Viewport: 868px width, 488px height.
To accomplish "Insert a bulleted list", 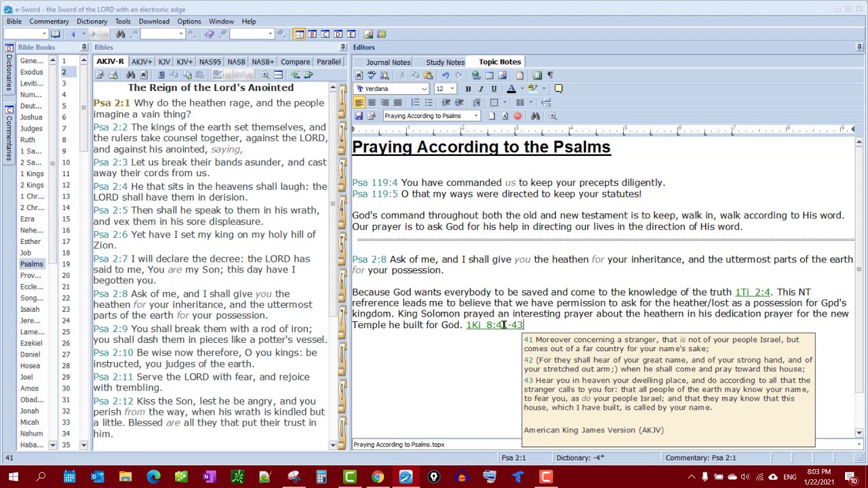I will click(x=428, y=102).
